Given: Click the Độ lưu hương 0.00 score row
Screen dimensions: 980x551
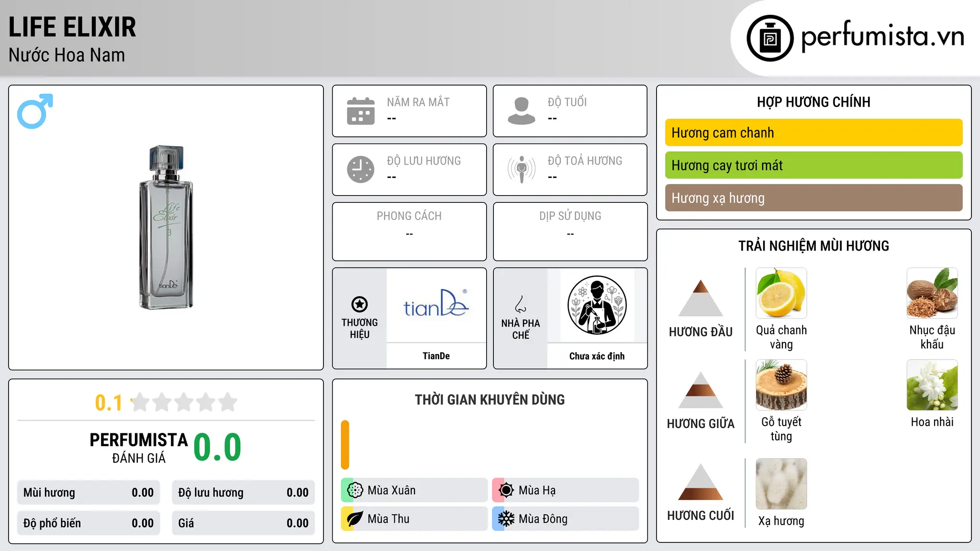Looking at the screenshot, I should [243, 493].
